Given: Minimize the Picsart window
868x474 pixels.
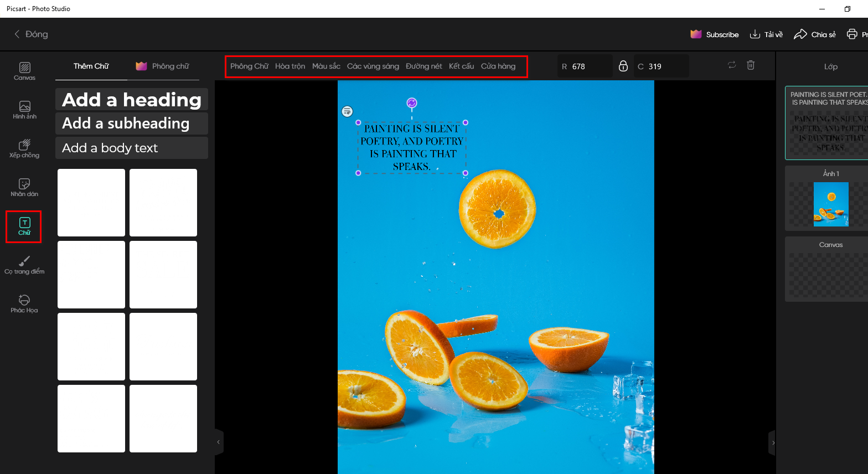Looking at the screenshot, I should (822, 9).
